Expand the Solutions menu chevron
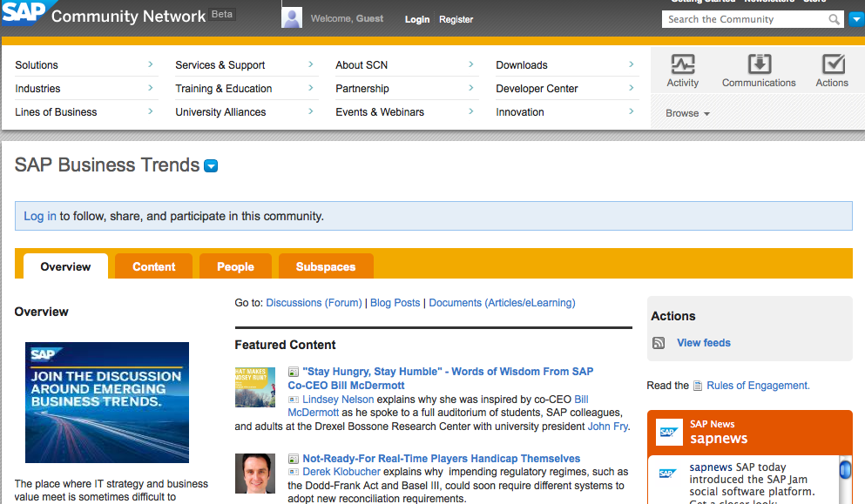The image size is (865, 504). (151, 64)
